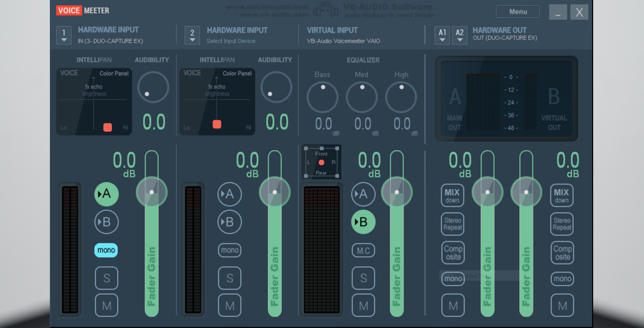
Task: Open the A2 hardware out selector
Action: 460,35
